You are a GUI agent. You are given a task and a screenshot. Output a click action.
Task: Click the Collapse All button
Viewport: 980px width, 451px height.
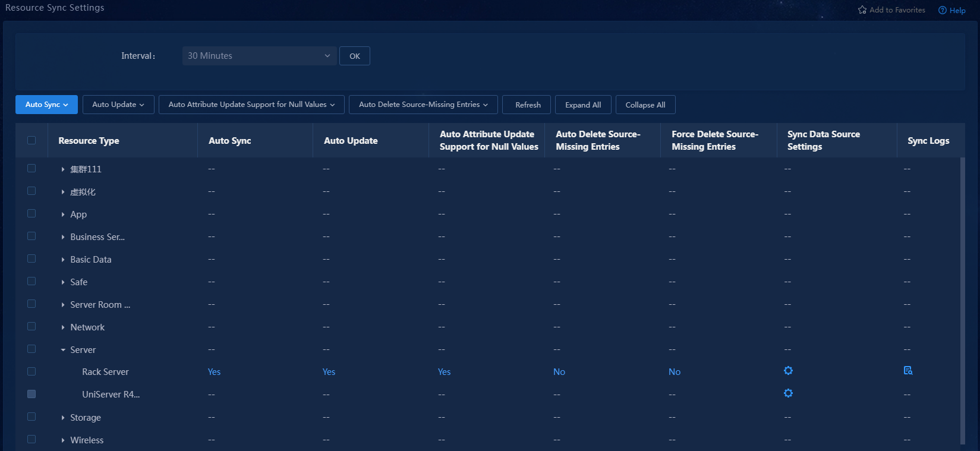[x=645, y=105]
